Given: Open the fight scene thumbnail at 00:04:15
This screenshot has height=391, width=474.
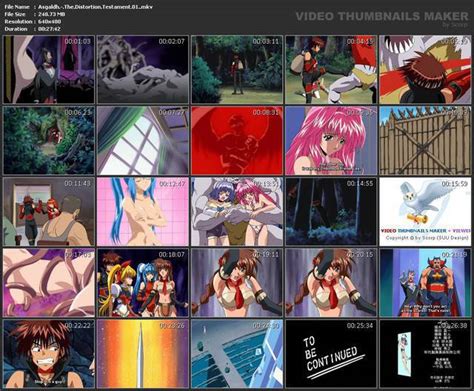Looking at the screenshot, I should [331, 69].
